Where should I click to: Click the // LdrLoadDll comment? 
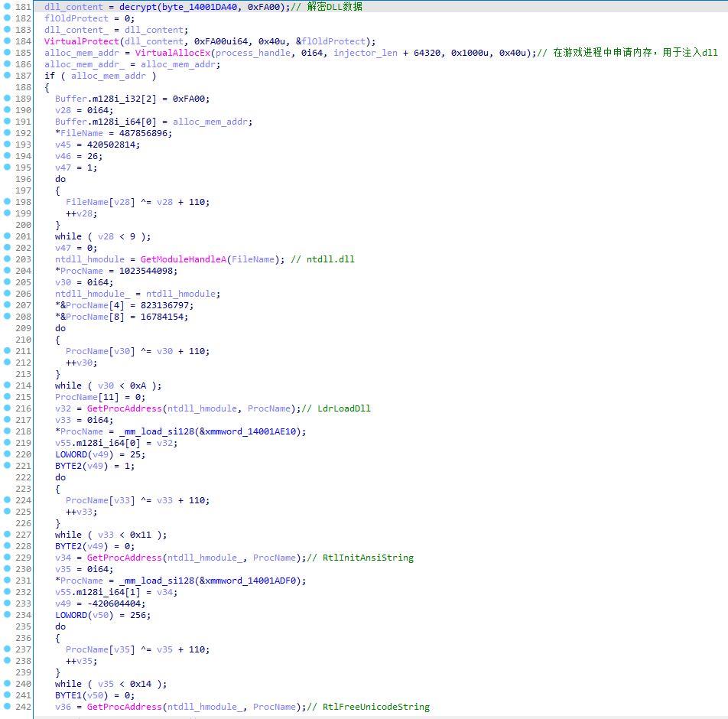[336, 408]
